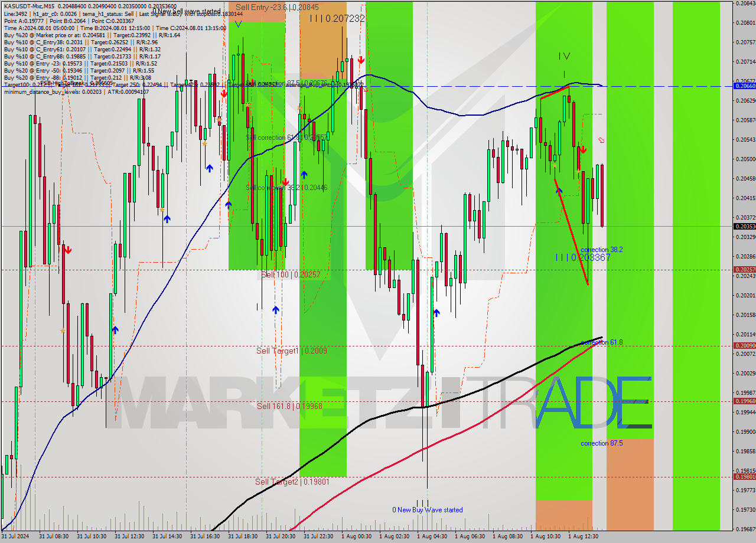Click the 'Sell Target2 | 0.19801' label
This screenshot has width=756, height=543.
tap(292, 482)
